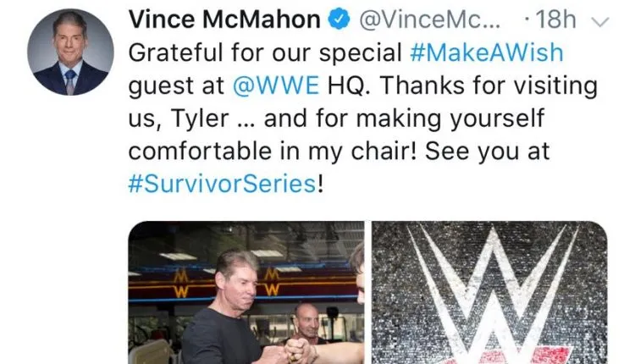The width and height of the screenshot is (635, 364).
Task: Click bald man in photo background
Action: point(308,322)
